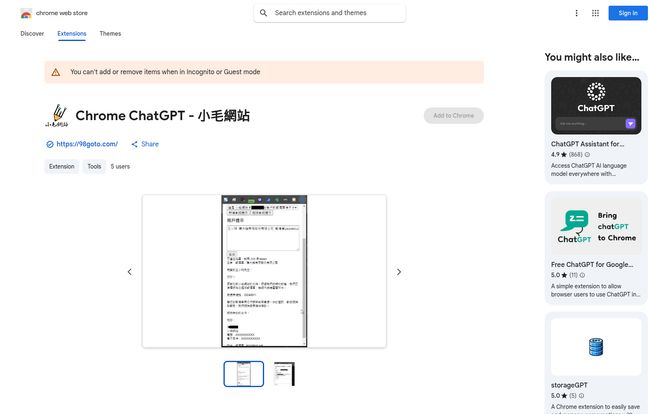
Task: Open the Discover tab
Action: pyautogui.click(x=32, y=34)
